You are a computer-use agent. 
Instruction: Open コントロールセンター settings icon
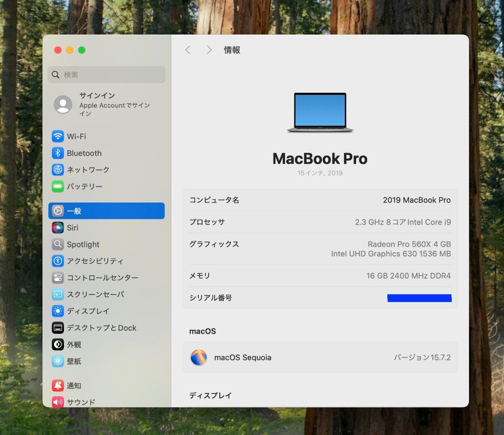pyautogui.click(x=58, y=278)
